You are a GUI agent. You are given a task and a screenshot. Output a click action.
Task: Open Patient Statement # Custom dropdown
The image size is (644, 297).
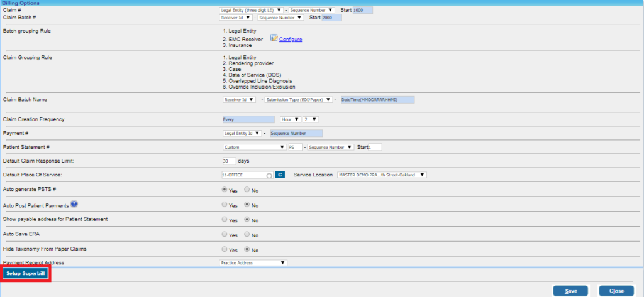(254, 147)
